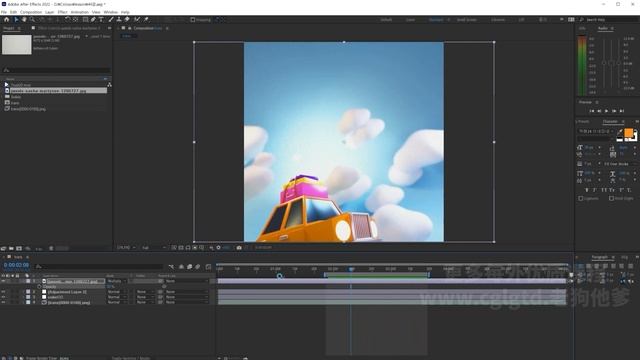Open the File menu
640x360 pixels.
click(x=4, y=12)
